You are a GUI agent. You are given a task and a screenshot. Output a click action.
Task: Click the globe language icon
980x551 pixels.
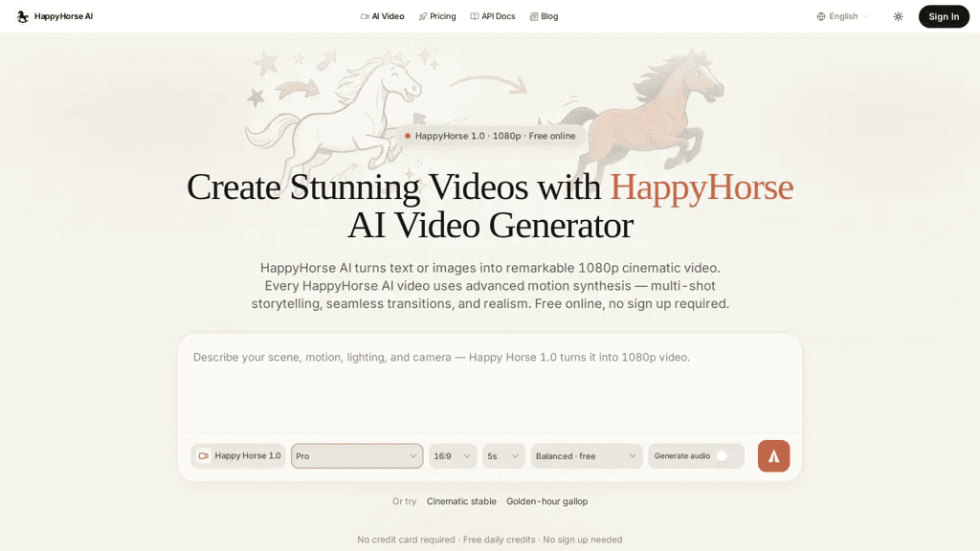[x=821, y=17]
